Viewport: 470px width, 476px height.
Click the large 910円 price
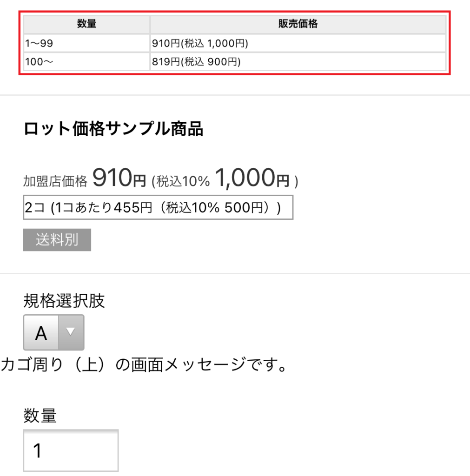tap(112, 178)
